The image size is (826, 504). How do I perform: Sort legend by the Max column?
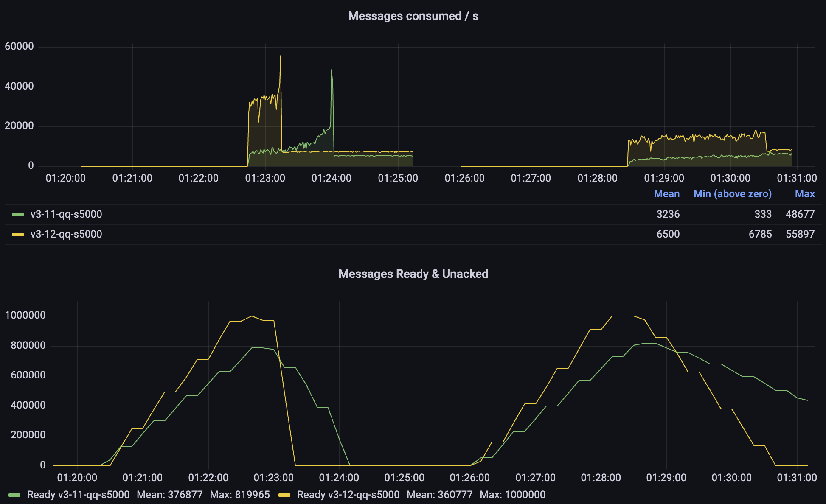[x=805, y=194]
